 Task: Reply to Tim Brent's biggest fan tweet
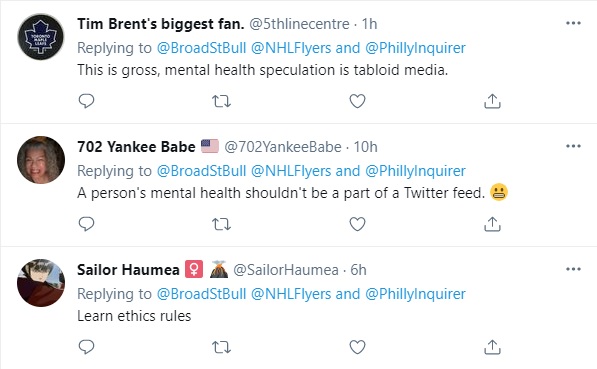coord(86,101)
